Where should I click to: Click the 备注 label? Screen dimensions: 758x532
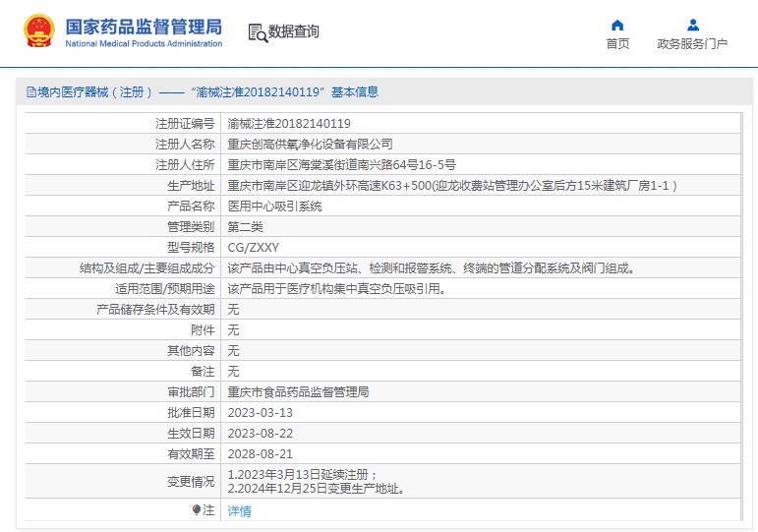tap(203, 372)
